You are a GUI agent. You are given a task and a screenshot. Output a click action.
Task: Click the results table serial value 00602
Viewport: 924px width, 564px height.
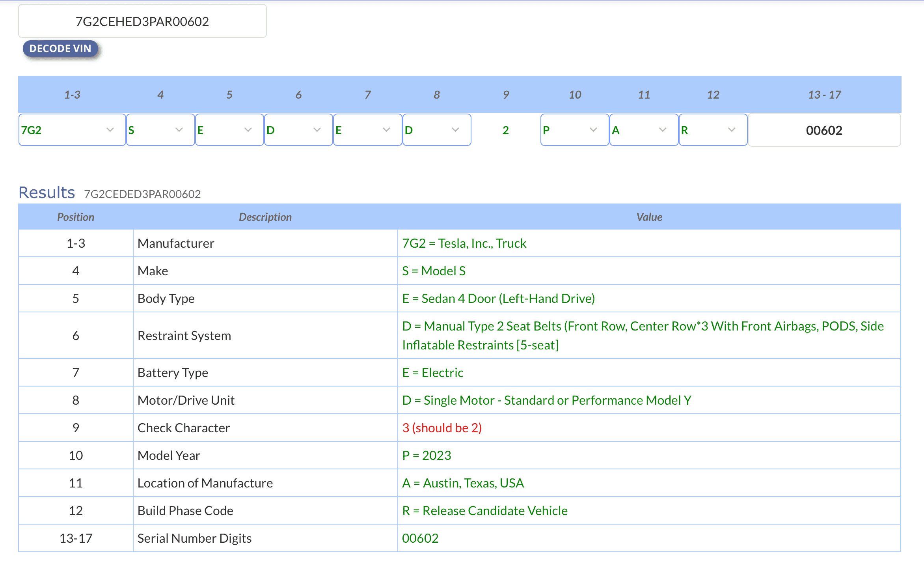420,538
